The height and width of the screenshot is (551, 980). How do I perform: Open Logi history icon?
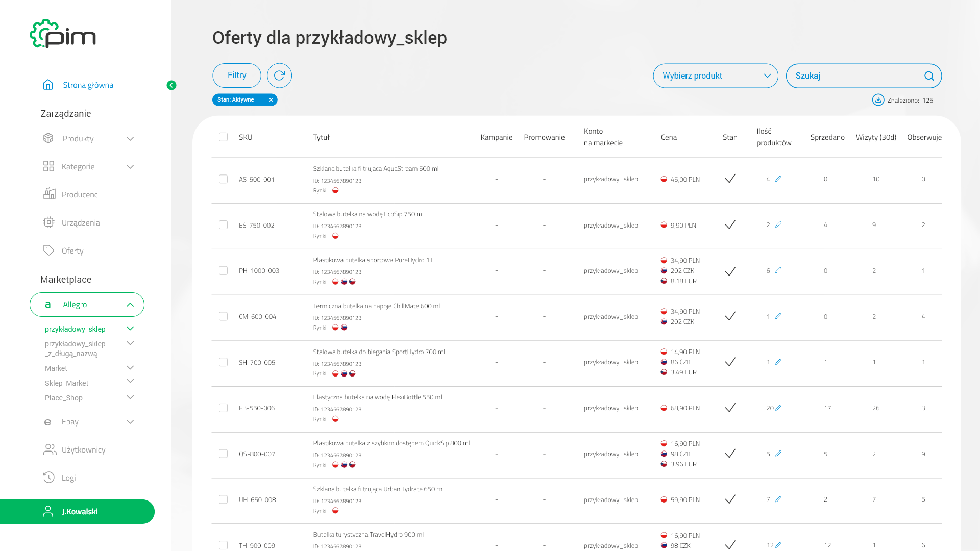pos(48,478)
